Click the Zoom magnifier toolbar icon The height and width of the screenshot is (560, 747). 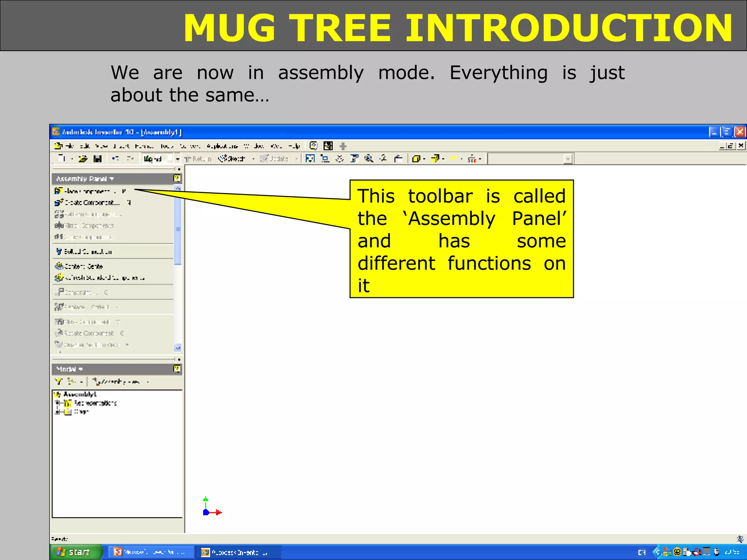coord(369,159)
